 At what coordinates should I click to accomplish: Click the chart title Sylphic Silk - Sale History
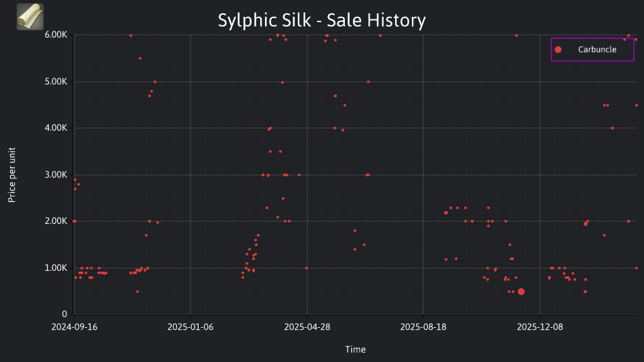tap(321, 20)
